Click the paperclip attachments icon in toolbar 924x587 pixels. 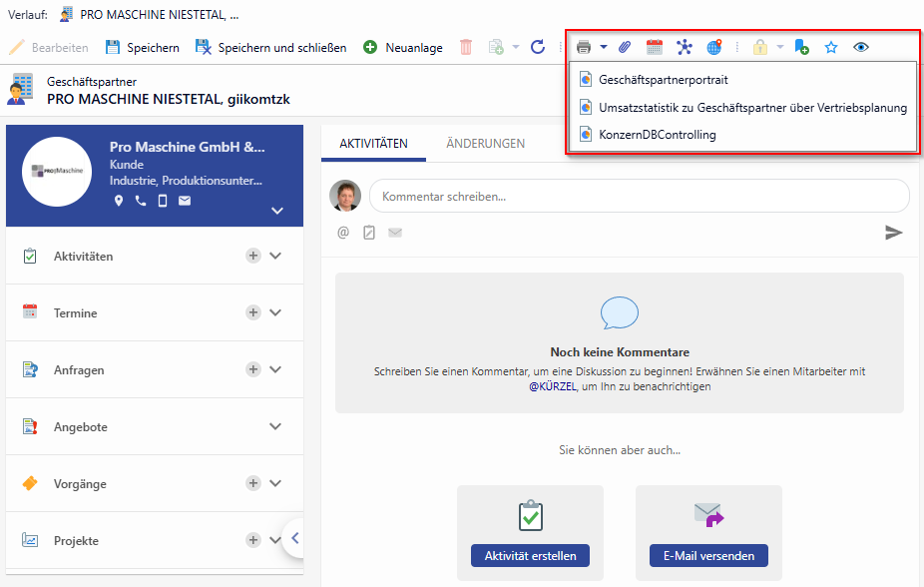click(x=626, y=47)
